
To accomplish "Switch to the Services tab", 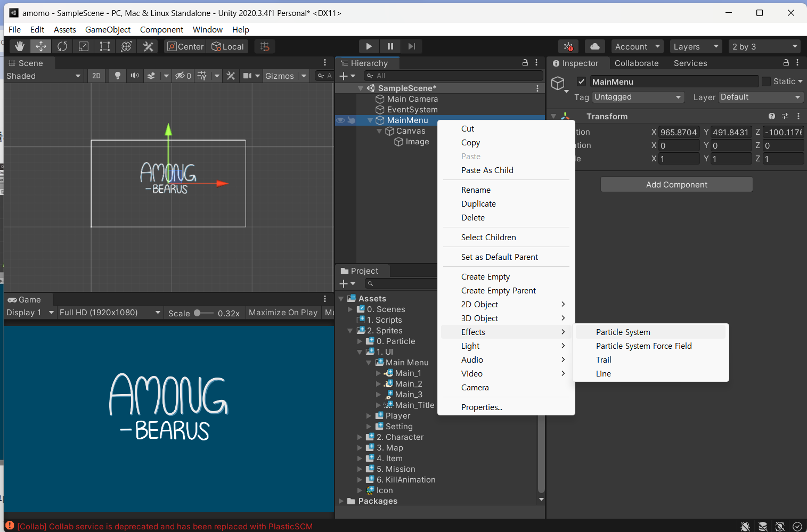I will tap(690, 63).
